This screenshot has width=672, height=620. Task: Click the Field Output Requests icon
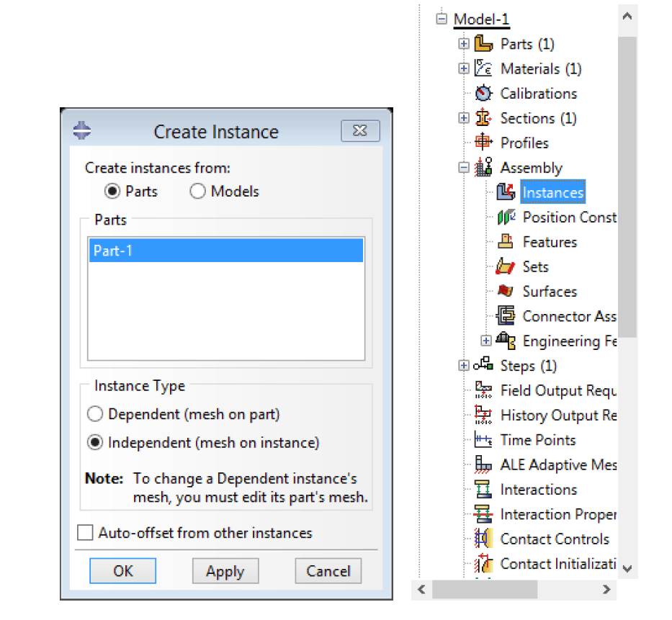[x=483, y=390]
